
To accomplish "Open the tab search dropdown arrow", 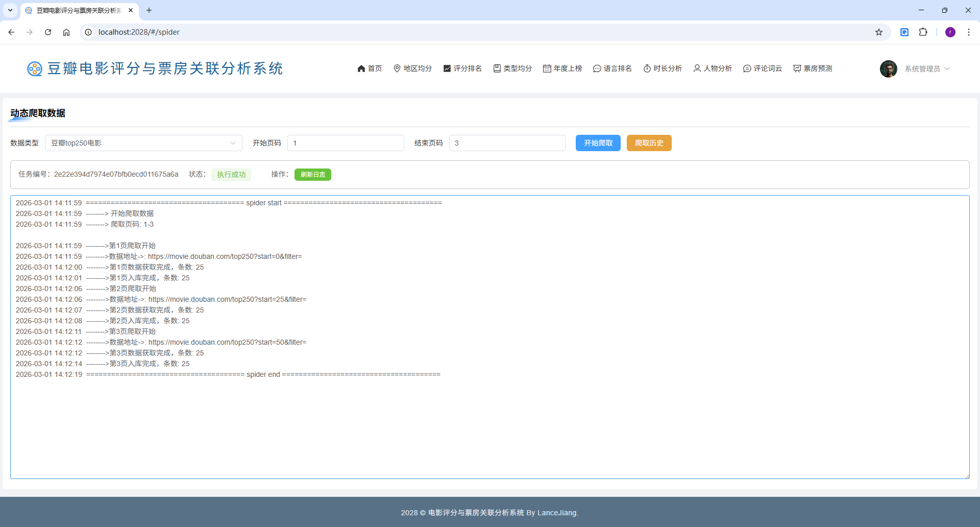I will (10, 10).
